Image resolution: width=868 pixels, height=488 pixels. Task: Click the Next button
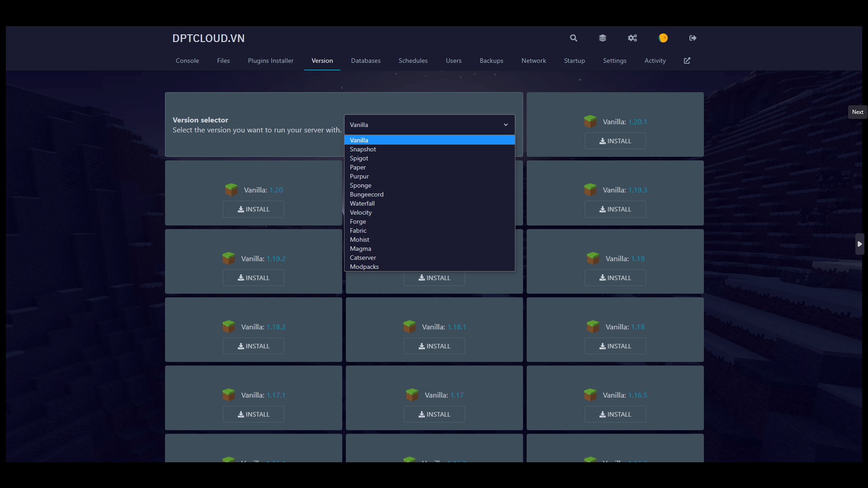pos(857,112)
